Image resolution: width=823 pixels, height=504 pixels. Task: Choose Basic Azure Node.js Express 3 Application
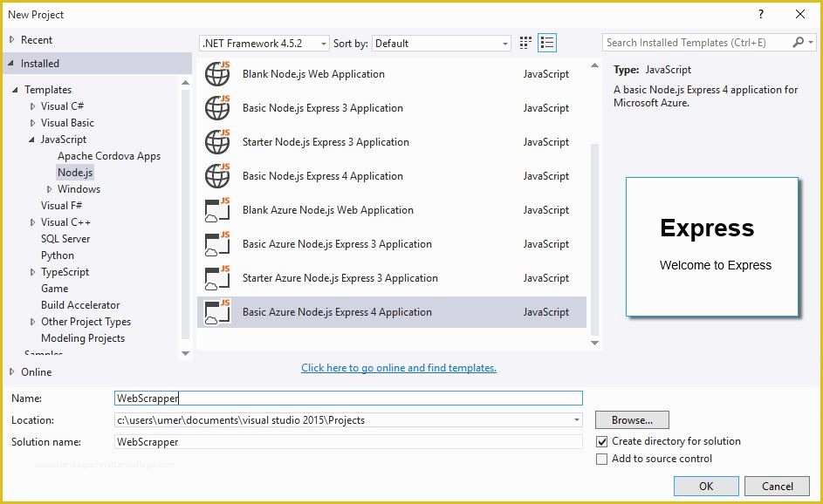click(x=392, y=244)
